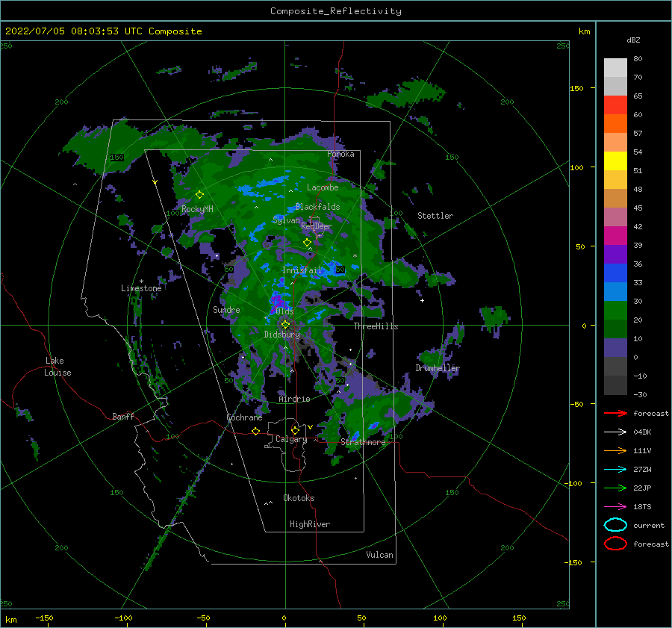
Task: Select the Limestone label
Action: [141, 288]
